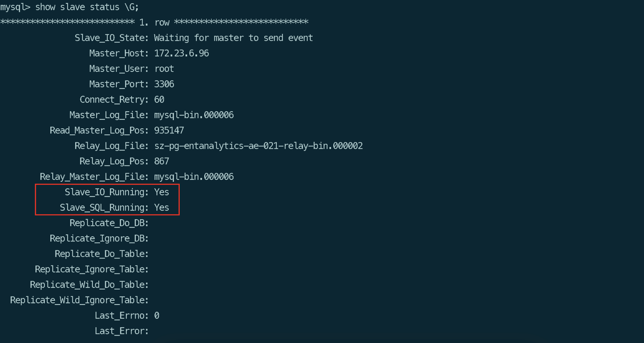Screen dimensions: 644x343
Task: Click the Connect_Retry value 60
Action: pyautogui.click(x=159, y=100)
